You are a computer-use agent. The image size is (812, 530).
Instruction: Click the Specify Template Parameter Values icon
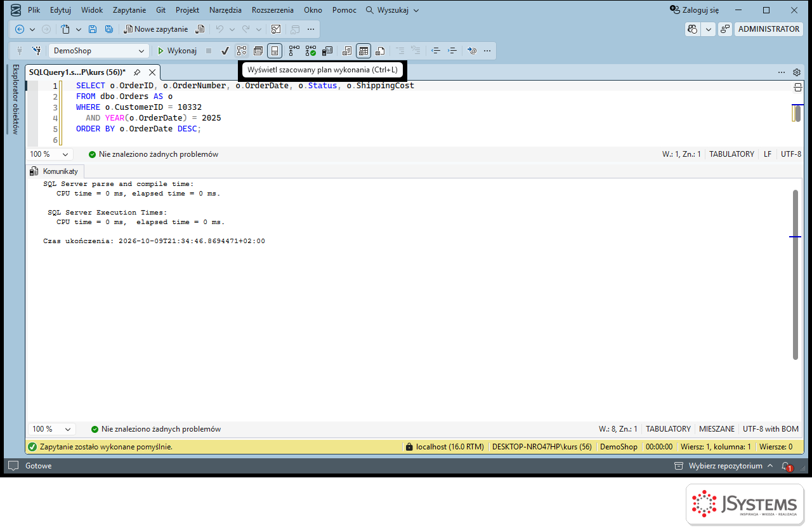coord(471,51)
